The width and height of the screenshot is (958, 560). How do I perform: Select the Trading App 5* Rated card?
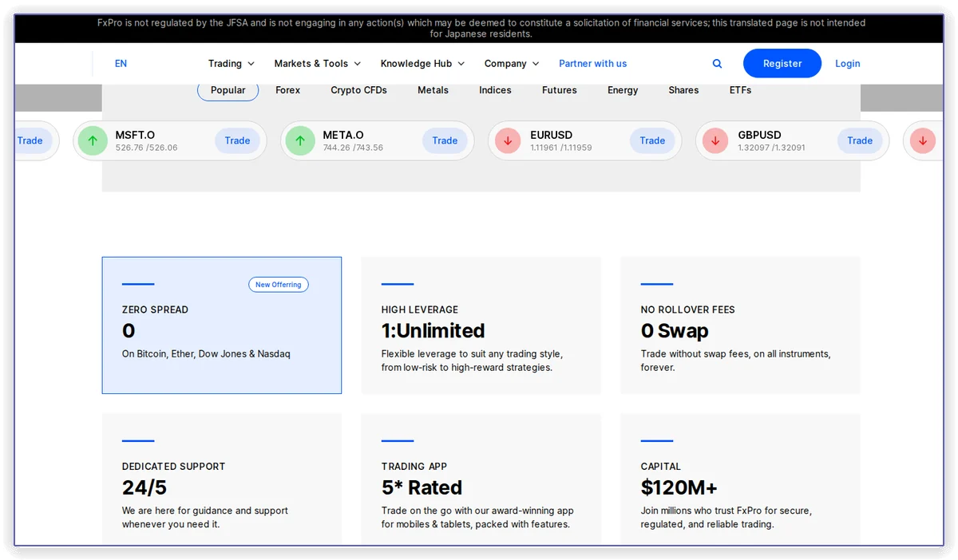pyautogui.click(x=481, y=479)
